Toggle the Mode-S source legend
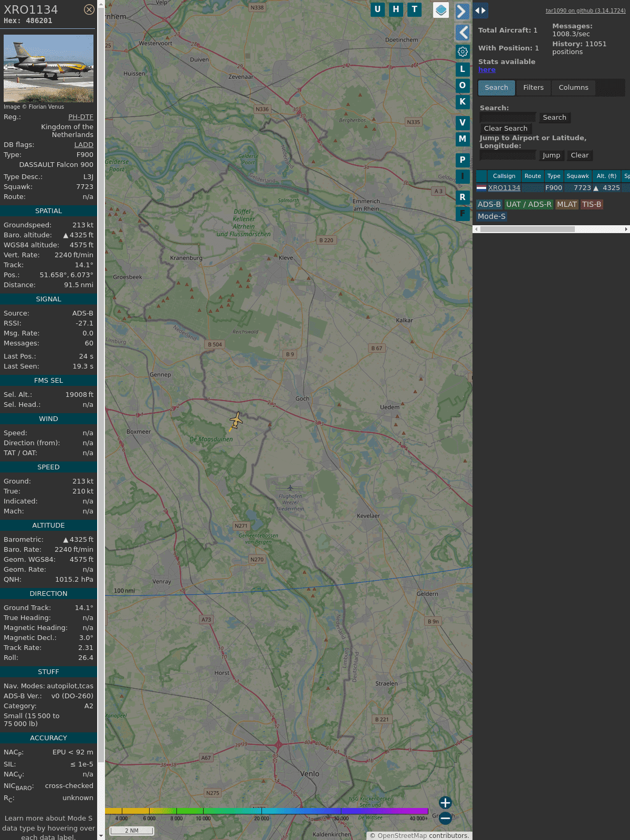 pyautogui.click(x=491, y=216)
